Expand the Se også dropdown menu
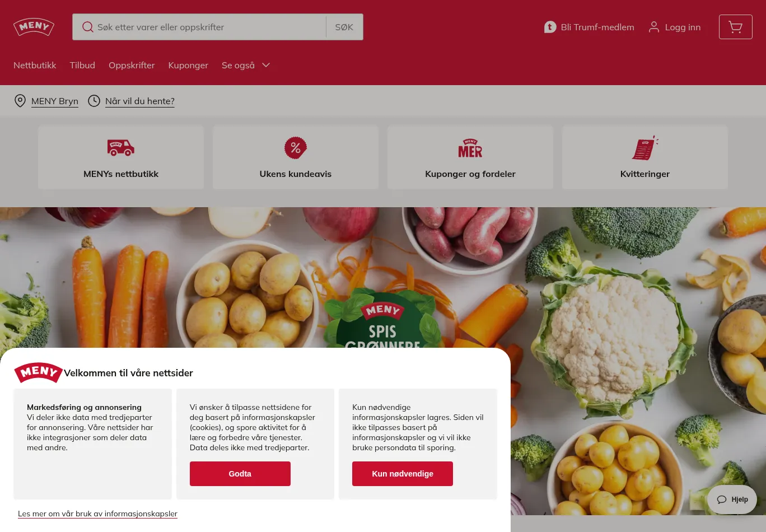The width and height of the screenshot is (766, 532). pyautogui.click(x=246, y=65)
